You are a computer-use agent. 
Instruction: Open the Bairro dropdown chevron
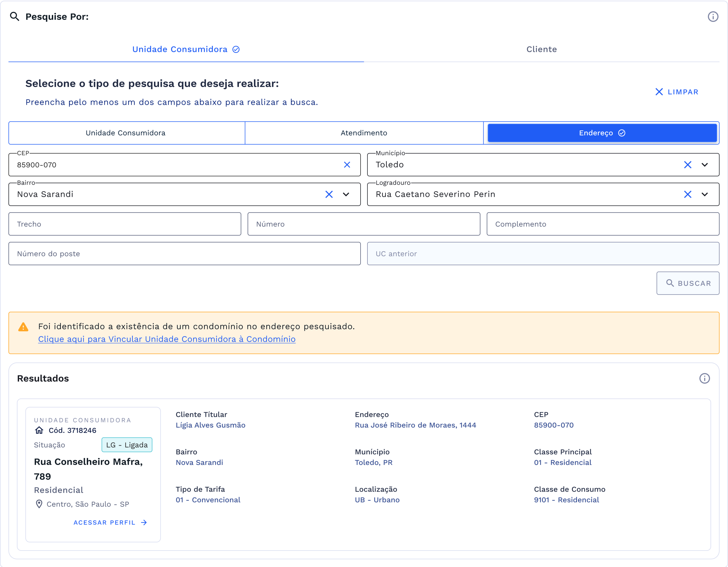[346, 194]
